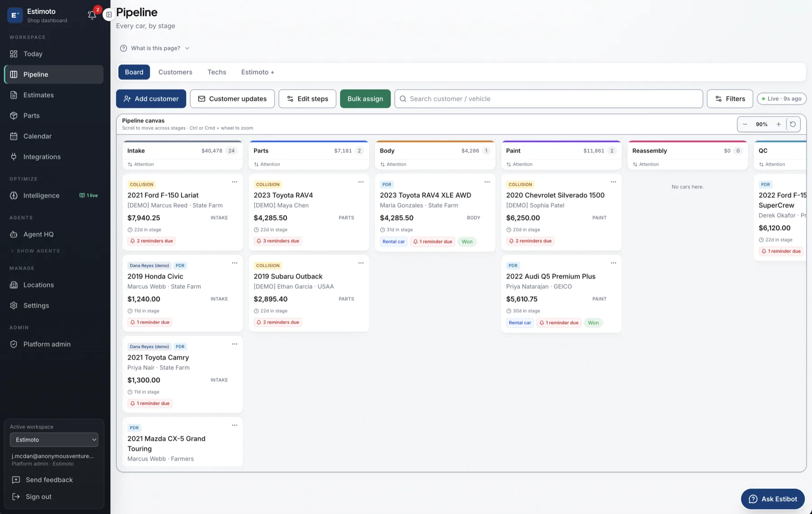Open Customer updates
The image size is (812, 514).
pos(232,99)
